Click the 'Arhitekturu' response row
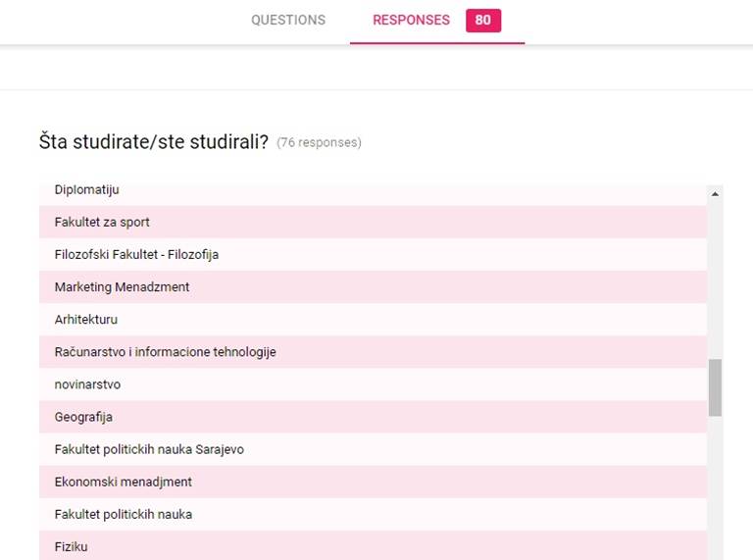The width and height of the screenshot is (753, 560). [86, 320]
